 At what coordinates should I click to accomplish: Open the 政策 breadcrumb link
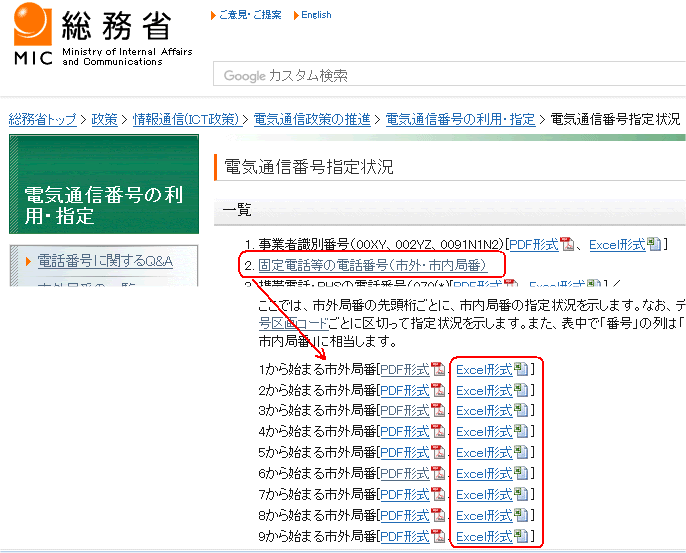pos(104,119)
